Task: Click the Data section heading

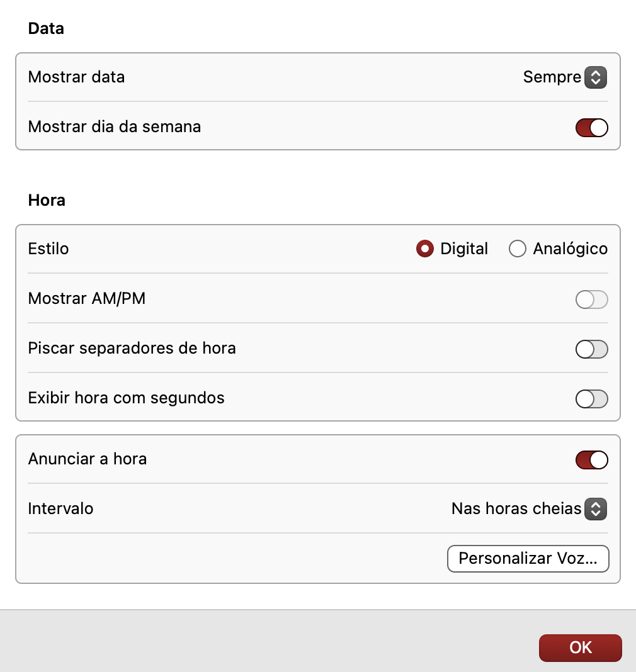Action: [x=46, y=29]
